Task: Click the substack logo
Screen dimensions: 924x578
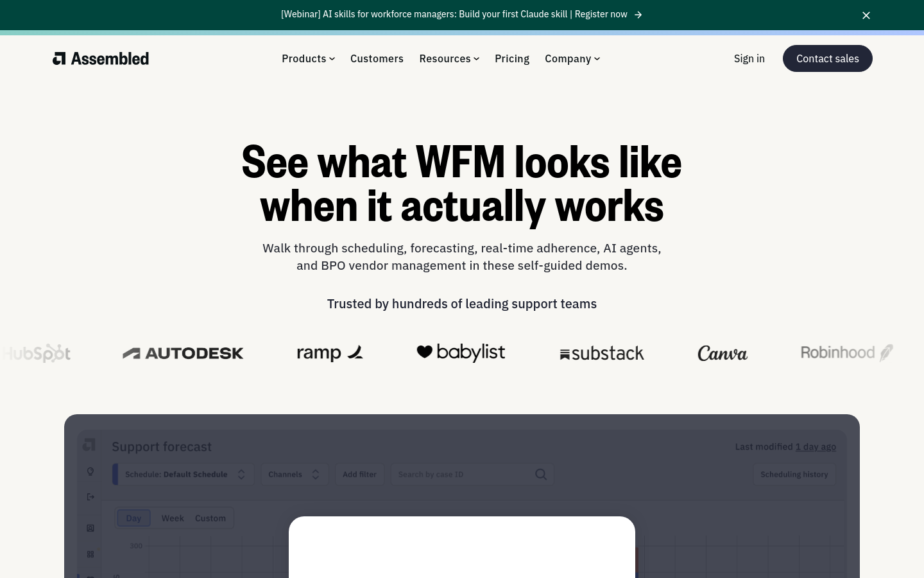Action: point(602,353)
